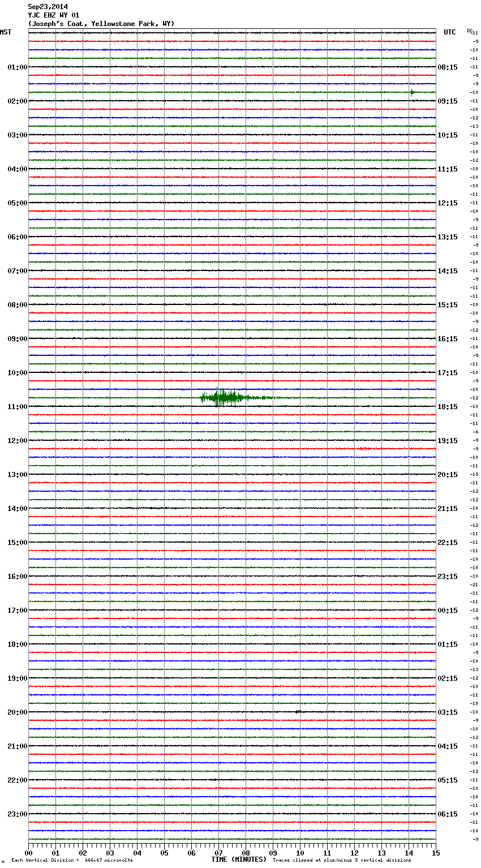Select the 12:00 MST hour label
The width and height of the screenshot is (481, 868).
(18, 441)
